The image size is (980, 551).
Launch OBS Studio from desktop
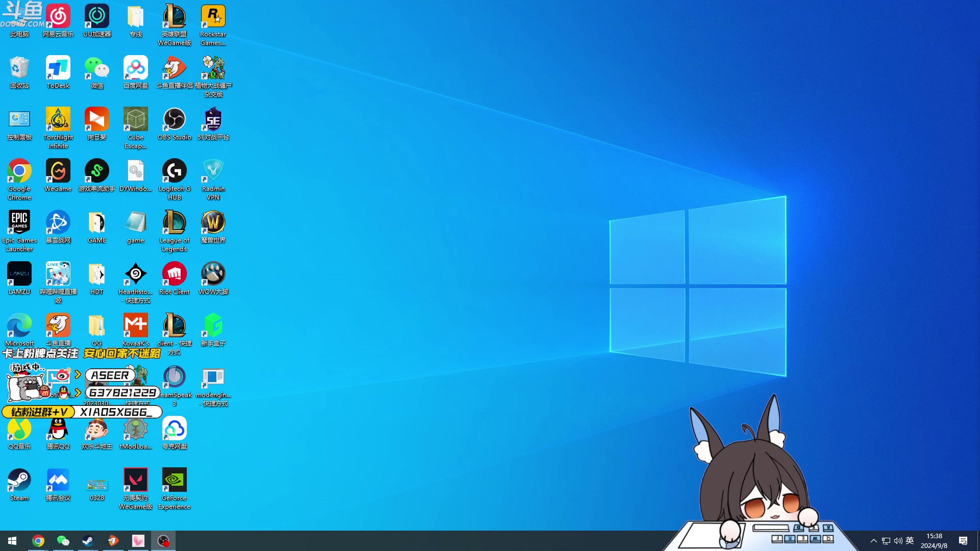(175, 123)
